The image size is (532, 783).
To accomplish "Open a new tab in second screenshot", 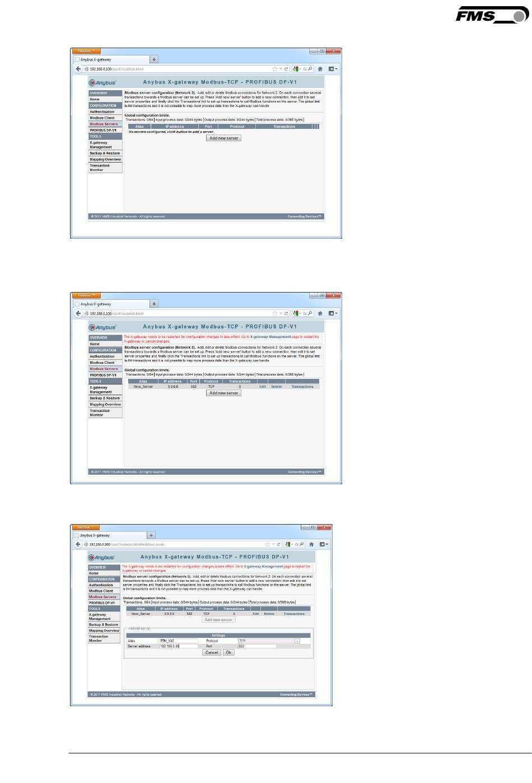I will pyautogui.click(x=154, y=304).
